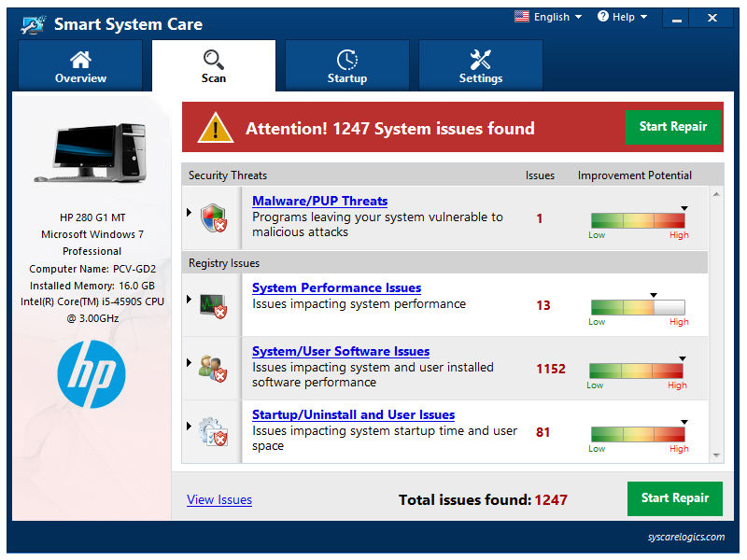Expand the Startup/Uninstall and User Issues row arrow
The width and height of the screenshot is (747, 560).
(x=190, y=426)
